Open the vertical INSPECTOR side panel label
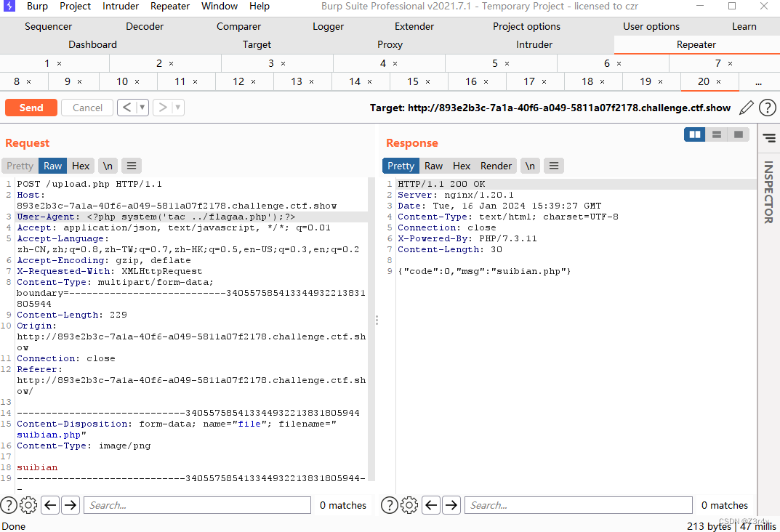This screenshot has width=780, height=532. coord(768,192)
